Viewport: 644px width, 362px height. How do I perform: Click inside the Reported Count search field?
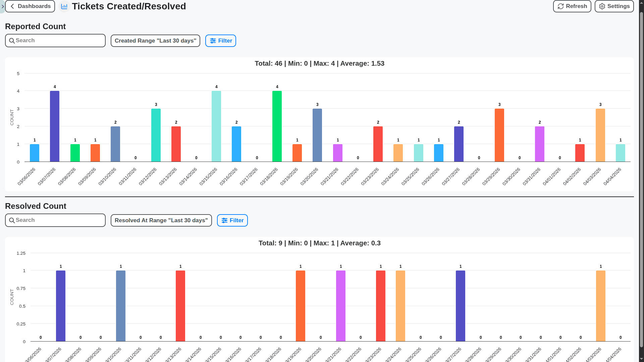coord(55,41)
